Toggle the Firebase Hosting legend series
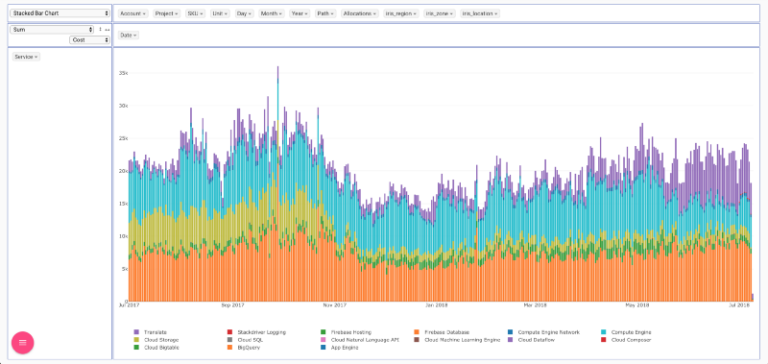This screenshot has width=768, height=364. [x=346, y=332]
